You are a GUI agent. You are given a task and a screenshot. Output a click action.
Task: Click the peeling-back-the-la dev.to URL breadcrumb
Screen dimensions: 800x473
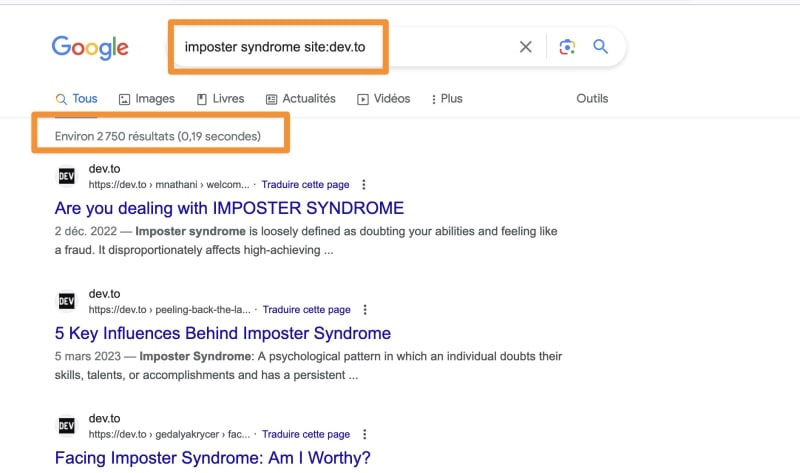pos(169,310)
